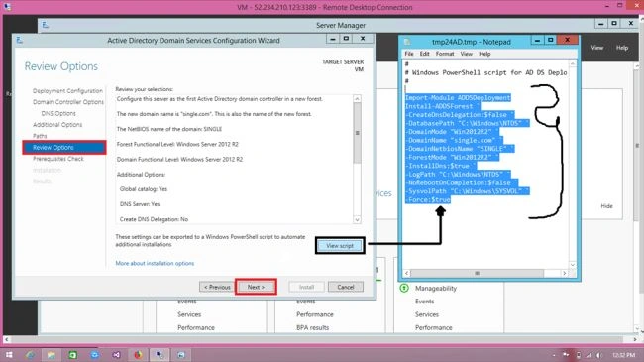Click the network signal tray icon
644x362 pixels.
589,355
